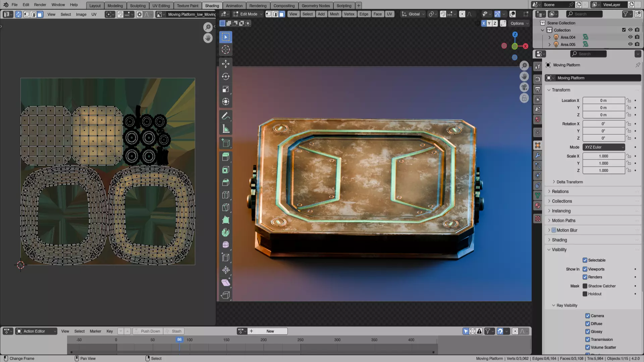Enable the Shadow Catcher checkbox
Image resolution: width=644 pixels, height=362 pixels.
(585, 286)
